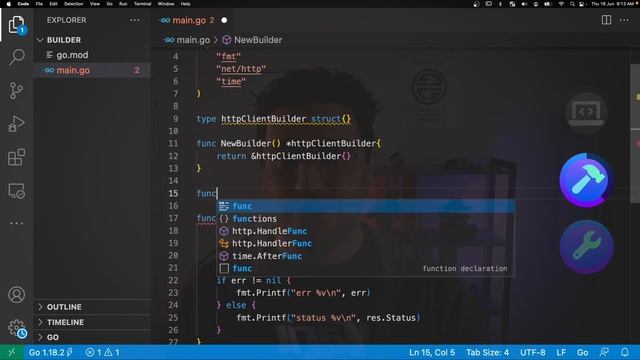The image size is (640, 360).
Task: Open go.mod in the explorer
Action: tap(92, 55)
